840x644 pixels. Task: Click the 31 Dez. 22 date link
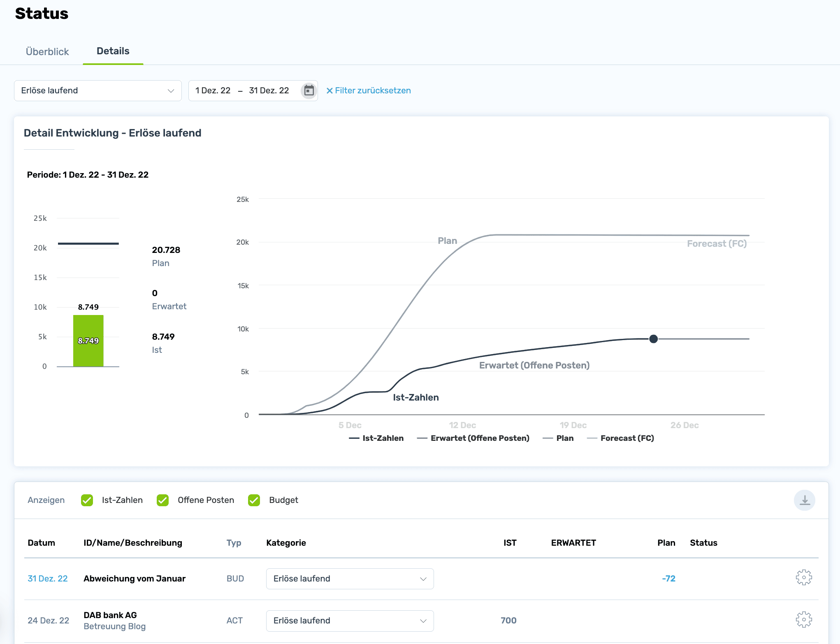pos(47,579)
